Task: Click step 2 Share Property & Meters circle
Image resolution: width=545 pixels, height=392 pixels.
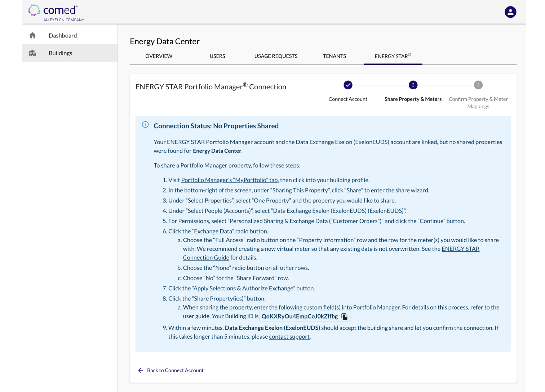Action: pos(413,85)
